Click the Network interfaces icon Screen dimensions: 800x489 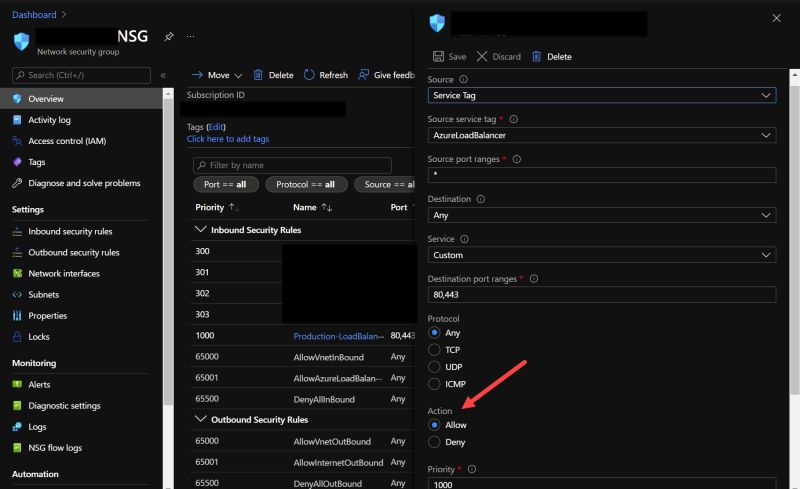(x=17, y=273)
